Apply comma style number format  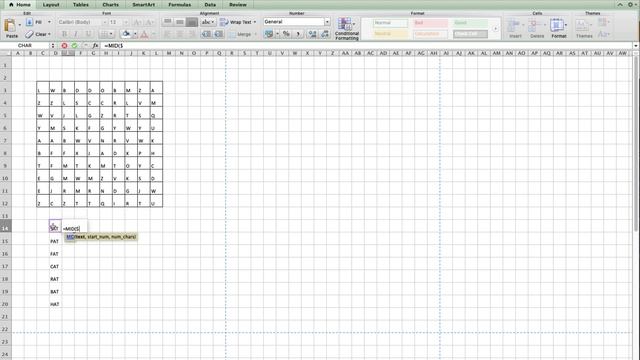pos(298,34)
